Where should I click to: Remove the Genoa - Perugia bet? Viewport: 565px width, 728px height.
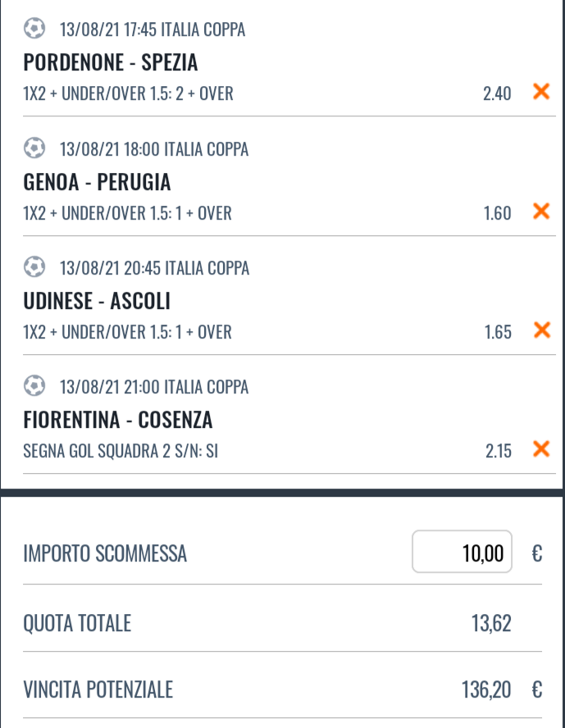541,212
